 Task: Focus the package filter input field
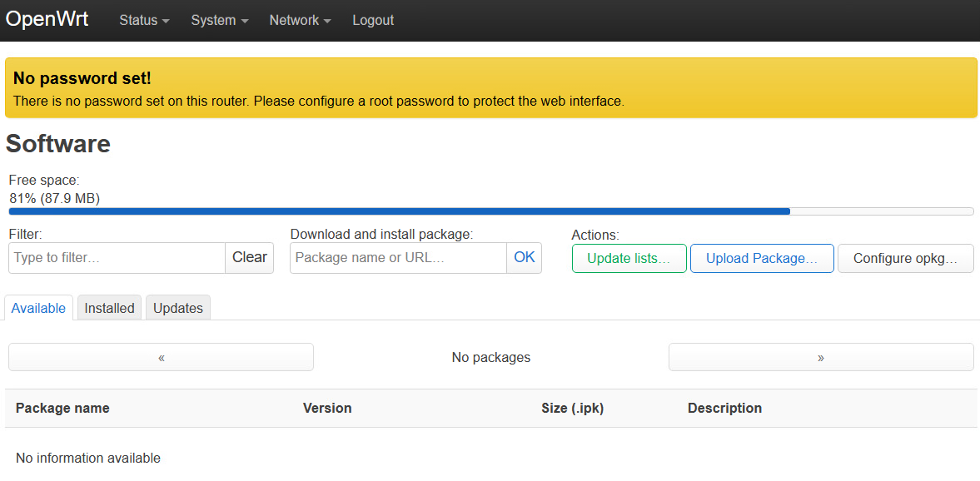click(x=117, y=258)
